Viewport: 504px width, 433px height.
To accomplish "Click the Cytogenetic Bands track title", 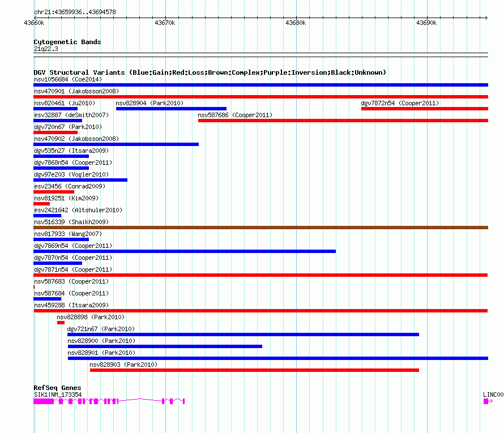I will pos(67,42).
